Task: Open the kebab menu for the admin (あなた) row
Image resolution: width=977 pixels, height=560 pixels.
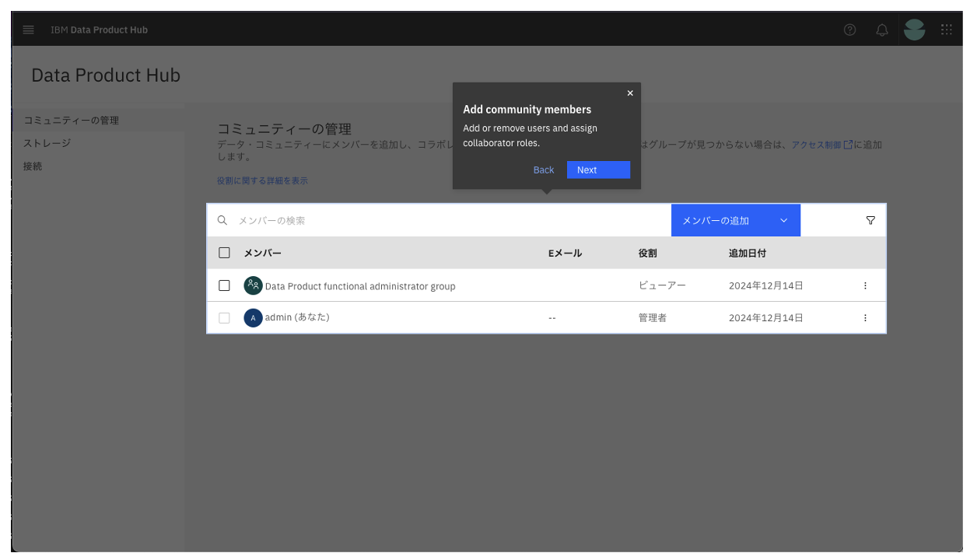Action: pyautogui.click(x=865, y=317)
